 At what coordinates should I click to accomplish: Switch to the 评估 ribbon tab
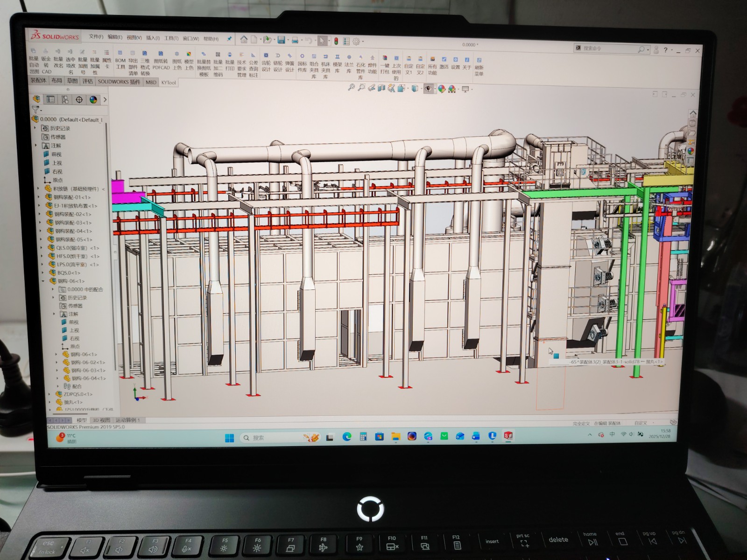point(88,81)
